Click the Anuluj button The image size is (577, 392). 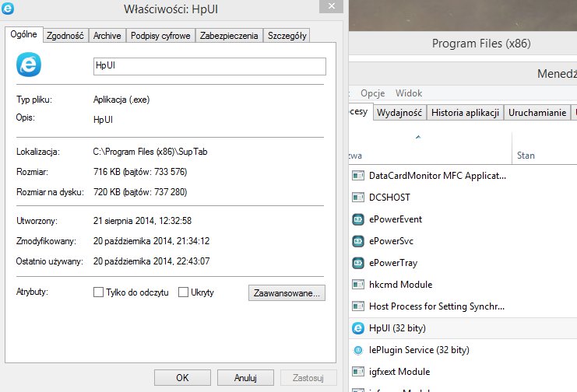pyautogui.click(x=245, y=378)
